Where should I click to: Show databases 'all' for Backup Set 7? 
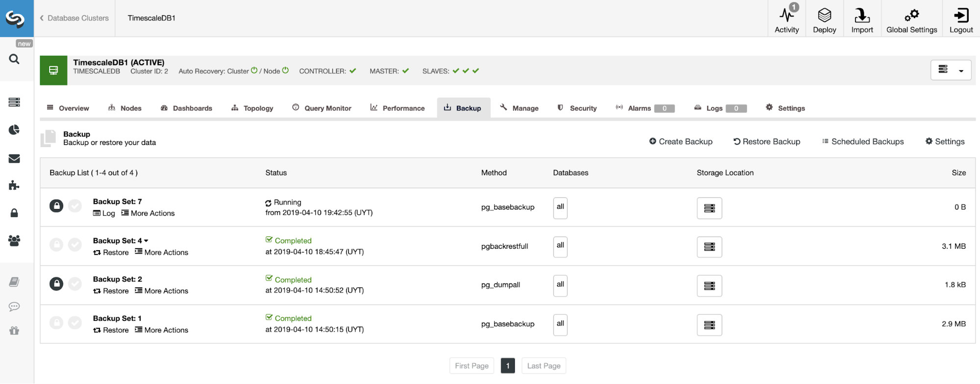tap(560, 208)
